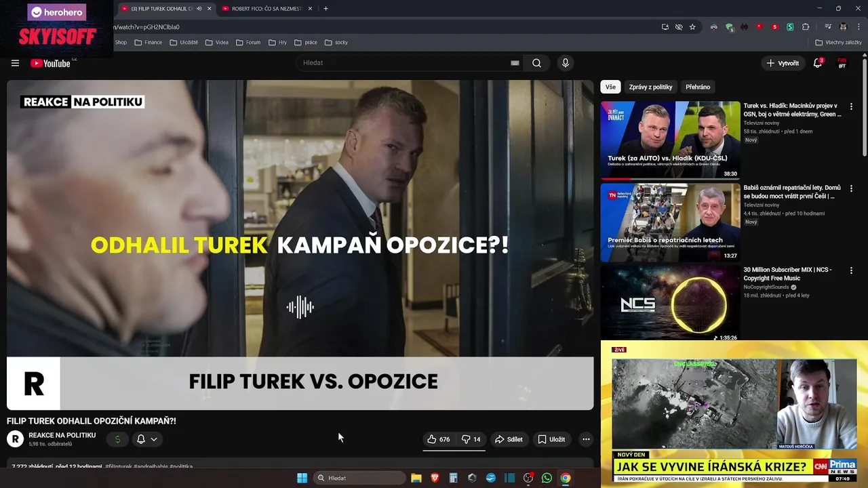Open a new browser tab
The image size is (868, 488).
coord(325,9)
